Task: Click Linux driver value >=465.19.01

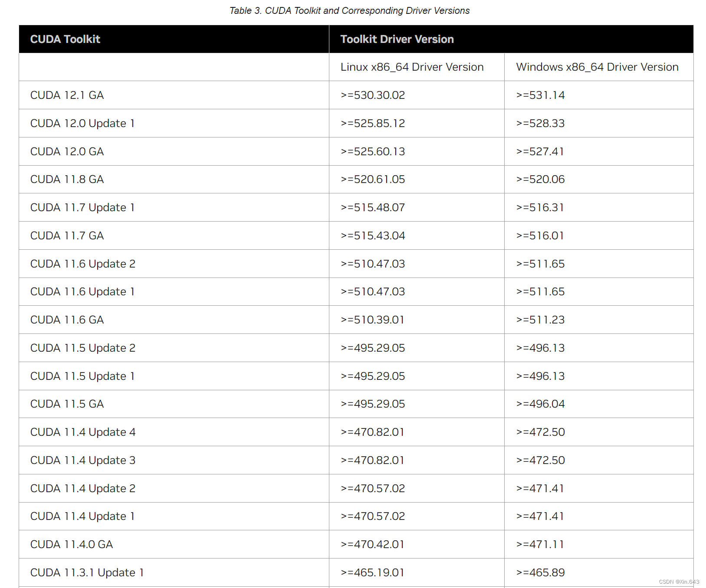Action: pyautogui.click(x=373, y=573)
